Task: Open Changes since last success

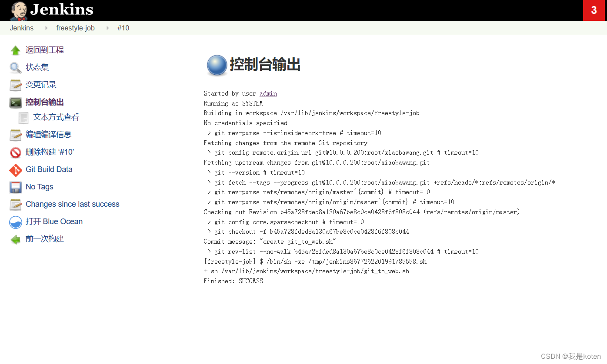Action: pyautogui.click(x=72, y=204)
